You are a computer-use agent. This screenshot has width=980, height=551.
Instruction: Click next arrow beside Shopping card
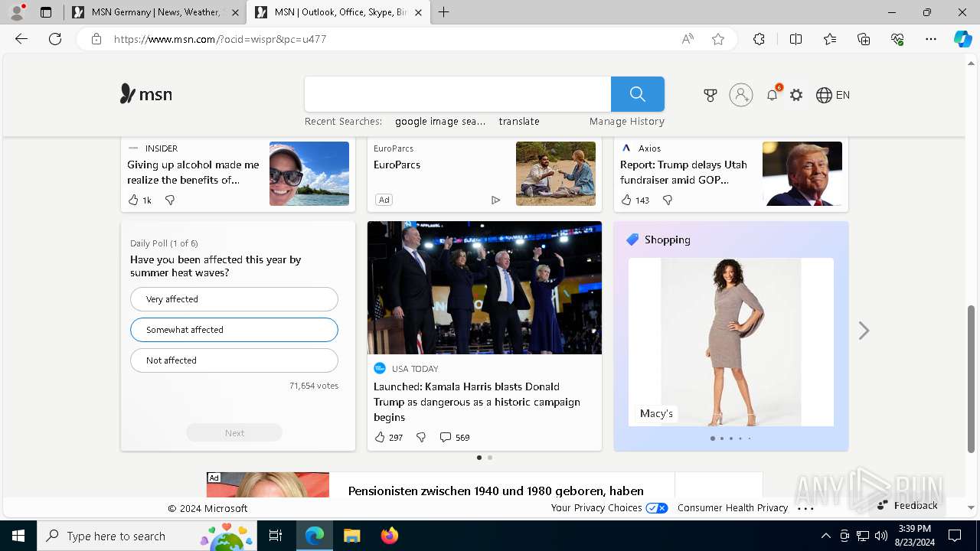click(x=864, y=331)
